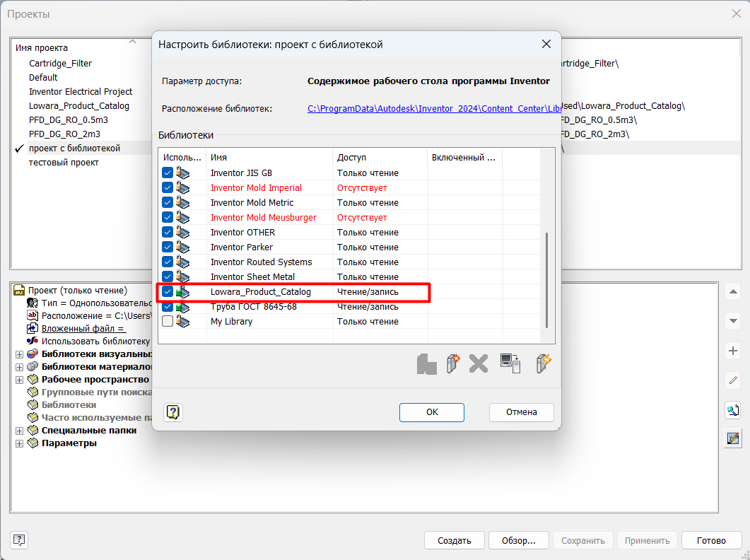750x560 pixels.
Task: Close the Настроить библиотеки dialog
Action: pyautogui.click(x=546, y=44)
